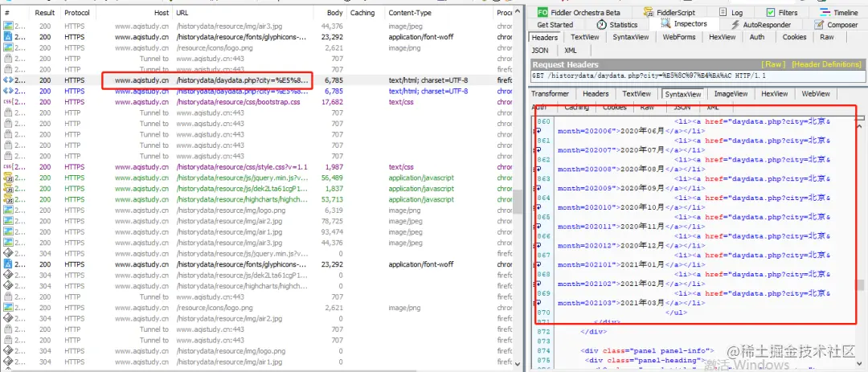Click the SyntaxView code vertical scrollbar thumb

(x=862, y=284)
